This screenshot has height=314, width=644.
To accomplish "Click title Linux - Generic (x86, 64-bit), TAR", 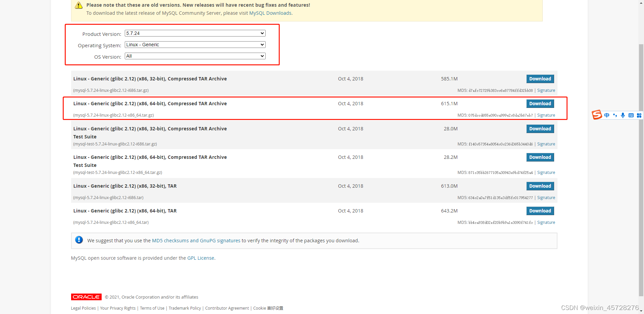I will [125, 211].
